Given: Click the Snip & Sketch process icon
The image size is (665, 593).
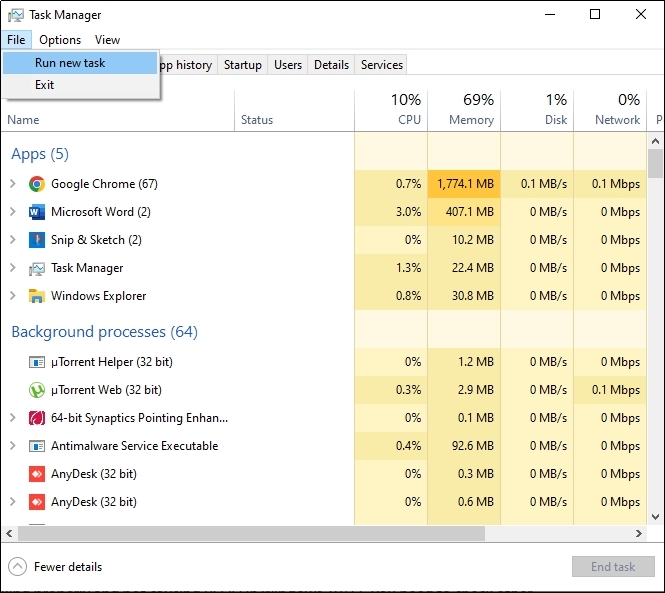Looking at the screenshot, I should pos(37,240).
